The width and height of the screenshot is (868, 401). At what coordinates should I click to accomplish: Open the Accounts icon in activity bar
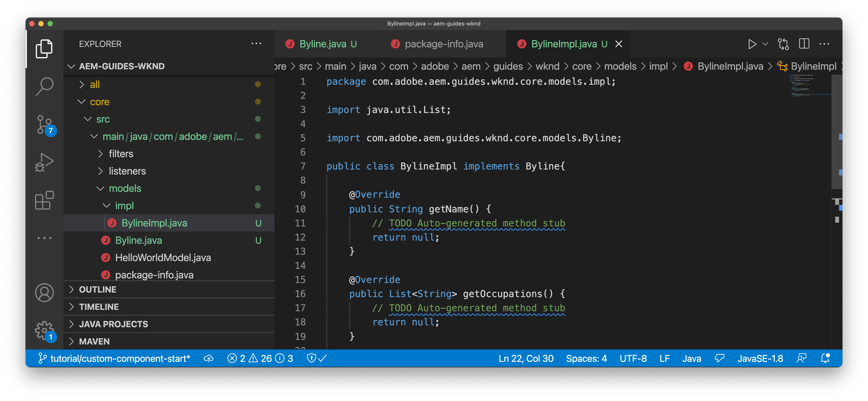(44, 293)
